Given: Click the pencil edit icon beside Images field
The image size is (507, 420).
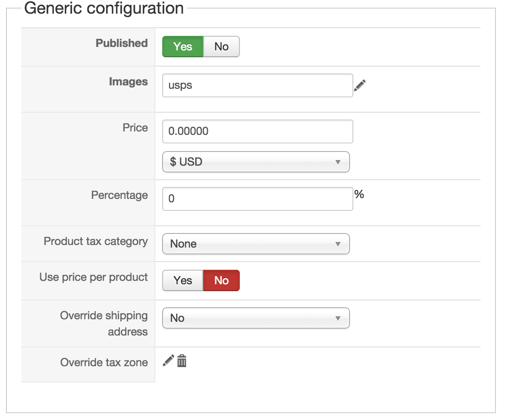Looking at the screenshot, I should point(360,85).
